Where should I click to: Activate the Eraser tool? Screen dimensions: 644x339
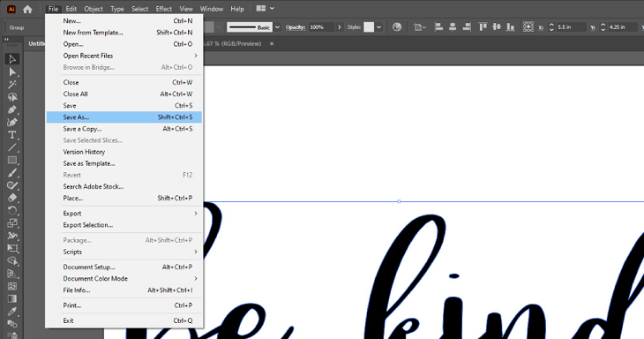(x=12, y=198)
